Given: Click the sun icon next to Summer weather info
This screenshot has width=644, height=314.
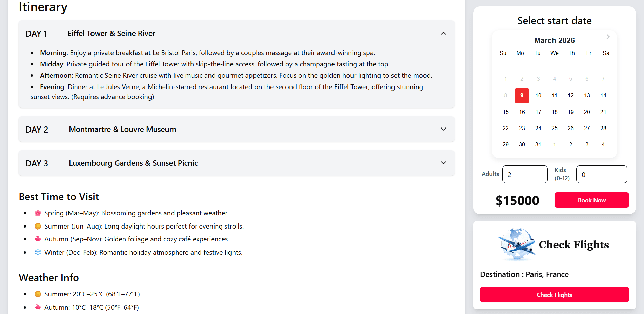Looking at the screenshot, I should [x=38, y=294].
